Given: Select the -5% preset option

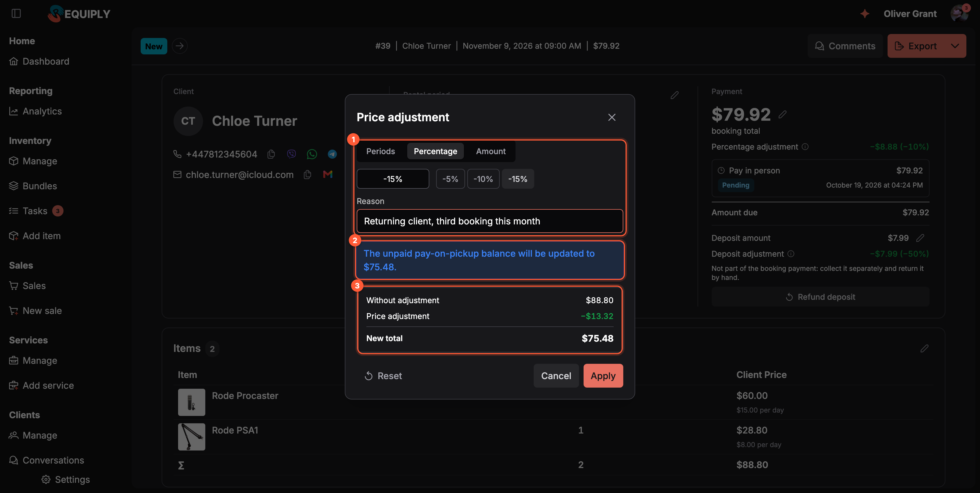Looking at the screenshot, I should (450, 179).
